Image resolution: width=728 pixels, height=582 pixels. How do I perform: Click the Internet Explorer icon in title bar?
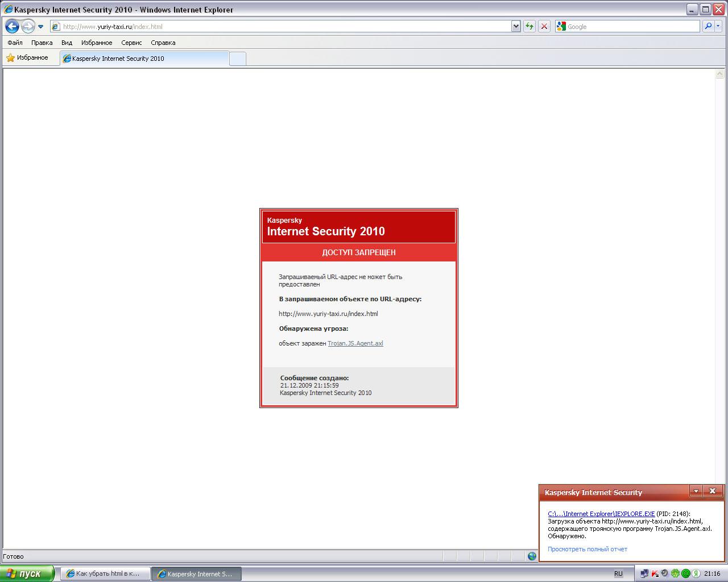tap(8, 9)
